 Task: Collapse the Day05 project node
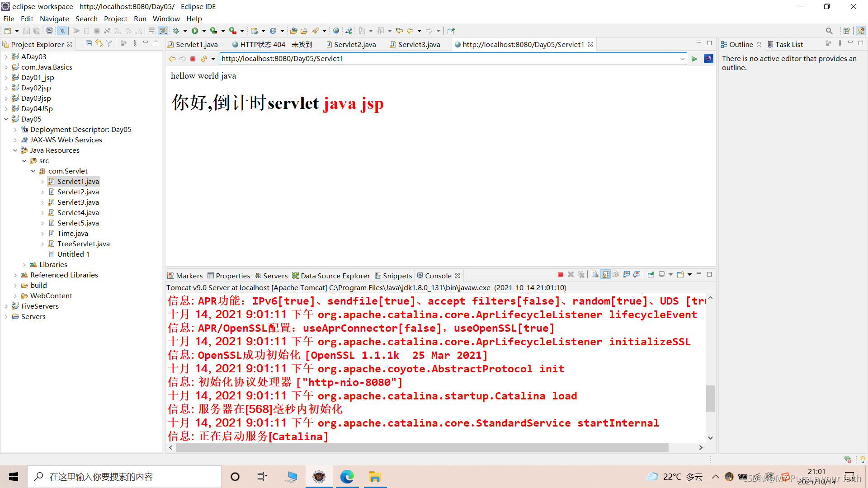(x=6, y=119)
